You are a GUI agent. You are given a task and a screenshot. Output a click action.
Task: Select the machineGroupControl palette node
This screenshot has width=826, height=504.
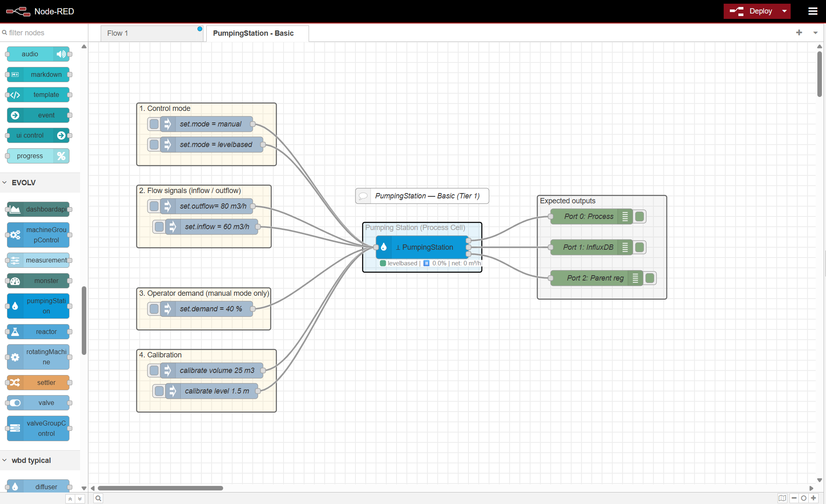point(38,235)
